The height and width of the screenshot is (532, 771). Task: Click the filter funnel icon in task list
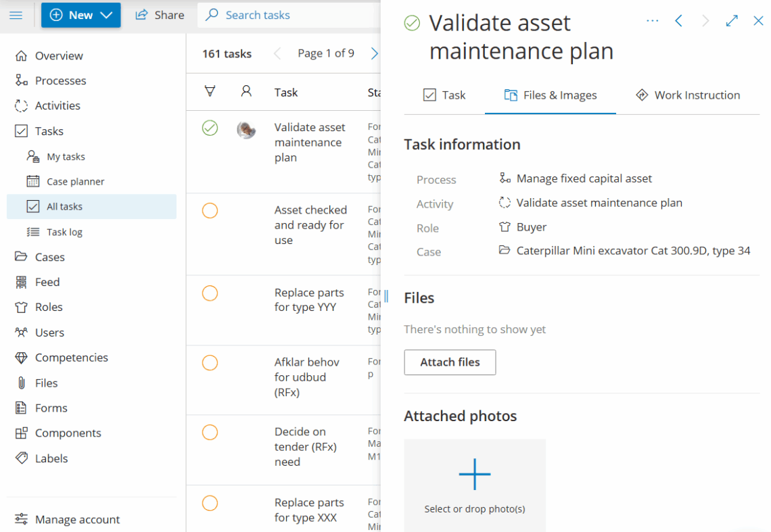point(210,91)
